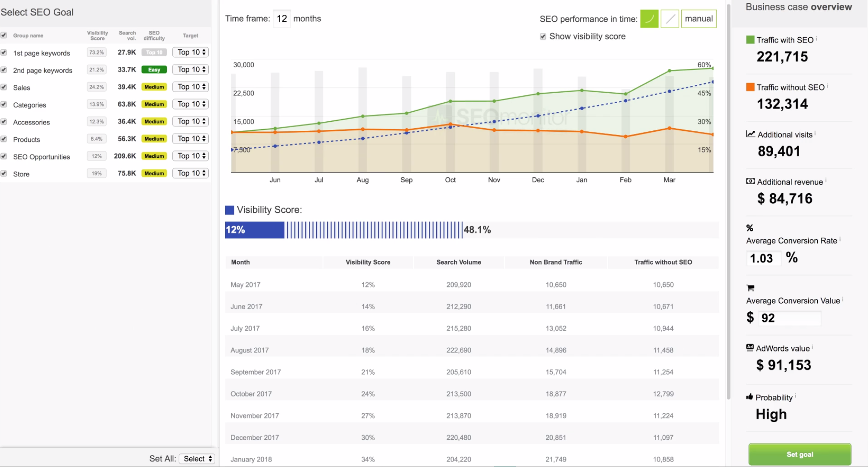Click the Easy difficulty badge for 2nd page keywords
The width and height of the screenshot is (868, 467).
154,69
